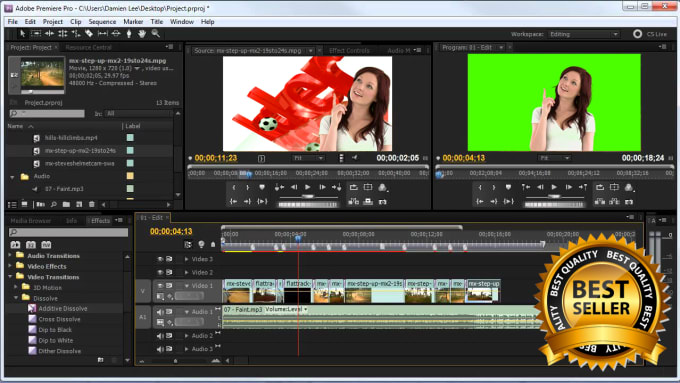Screen dimensions: 680x383
Task: Mute Audio 2 track speaker
Action: 160,336
